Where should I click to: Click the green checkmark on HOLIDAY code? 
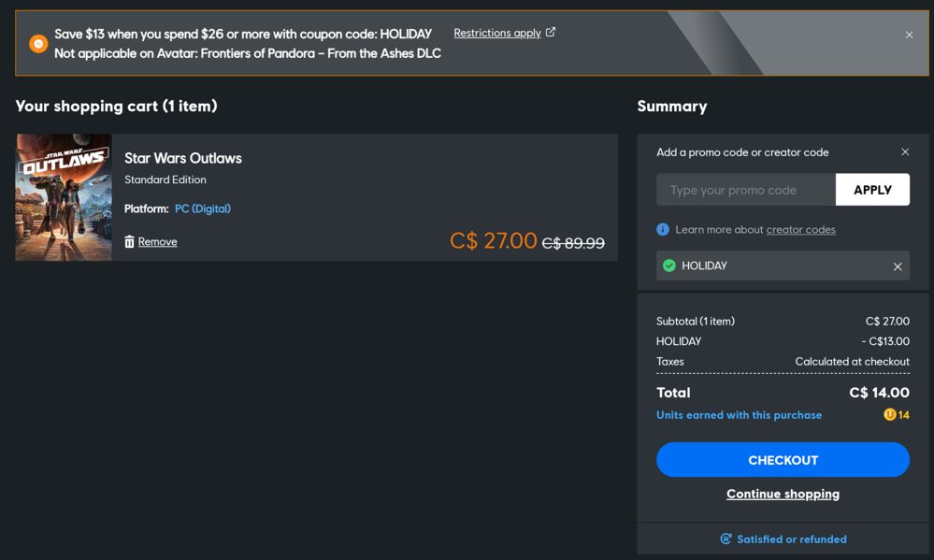pyautogui.click(x=669, y=266)
